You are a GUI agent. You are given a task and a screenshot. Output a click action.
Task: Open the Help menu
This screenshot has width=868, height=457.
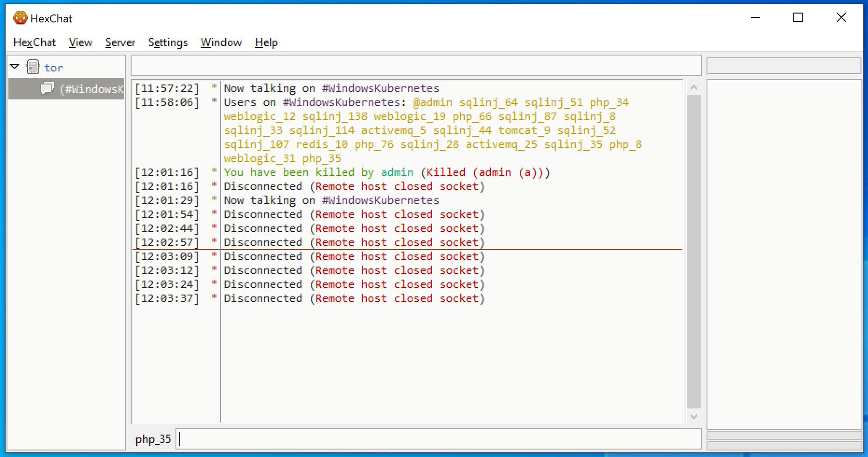click(x=266, y=42)
